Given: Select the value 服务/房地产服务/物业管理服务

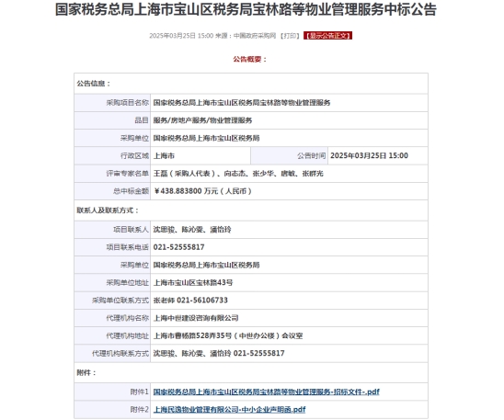Looking at the screenshot, I should click(x=202, y=120).
